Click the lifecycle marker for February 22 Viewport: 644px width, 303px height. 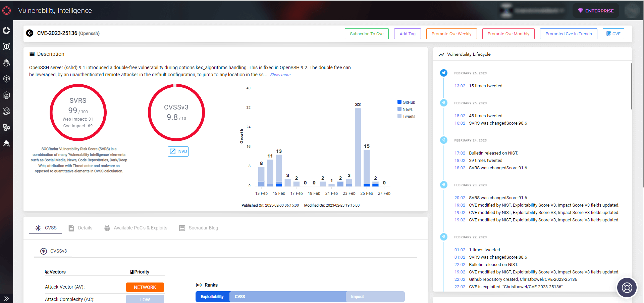tap(444, 237)
